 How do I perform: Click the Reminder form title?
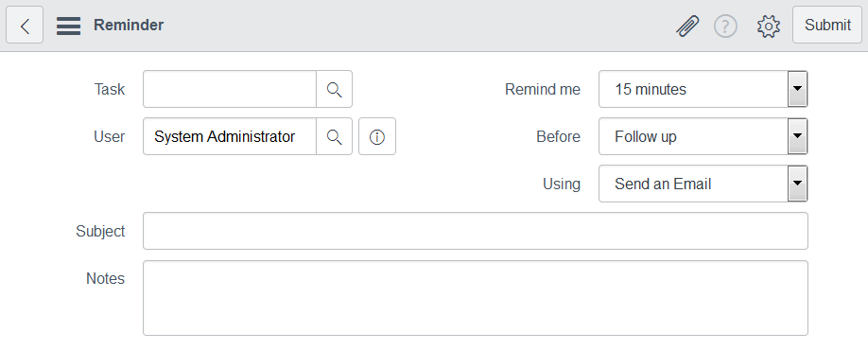(x=129, y=25)
